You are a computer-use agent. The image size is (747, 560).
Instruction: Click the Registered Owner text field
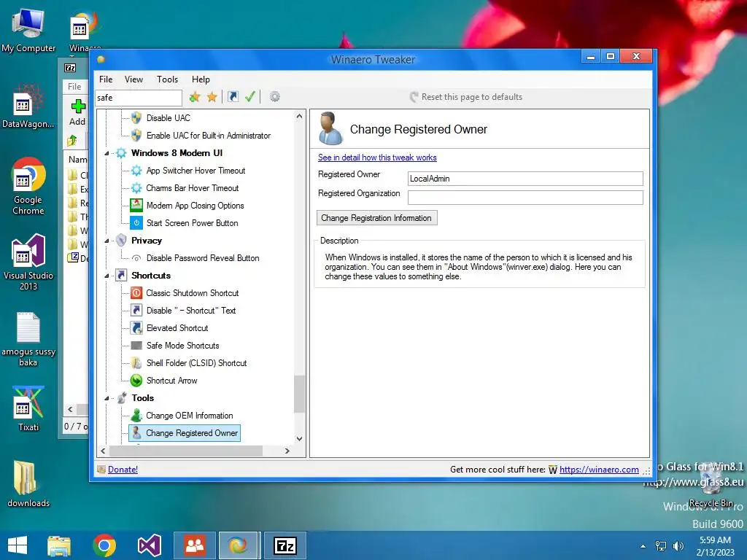click(525, 179)
